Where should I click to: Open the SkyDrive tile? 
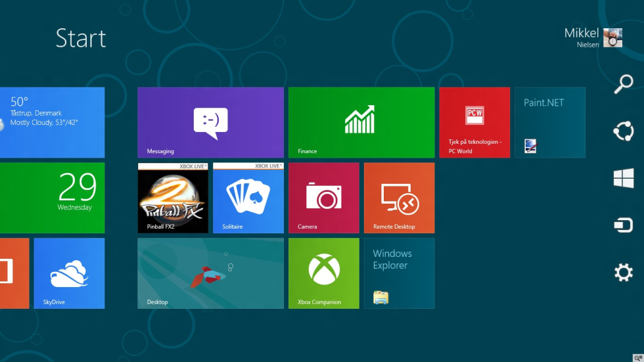[x=69, y=273]
